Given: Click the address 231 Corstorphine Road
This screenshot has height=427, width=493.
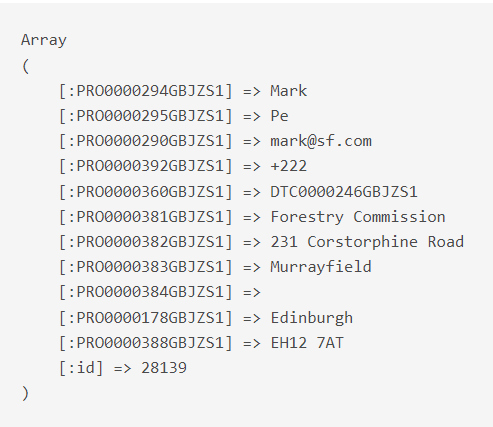Looking at the screenshot, I should click(367, 242).
